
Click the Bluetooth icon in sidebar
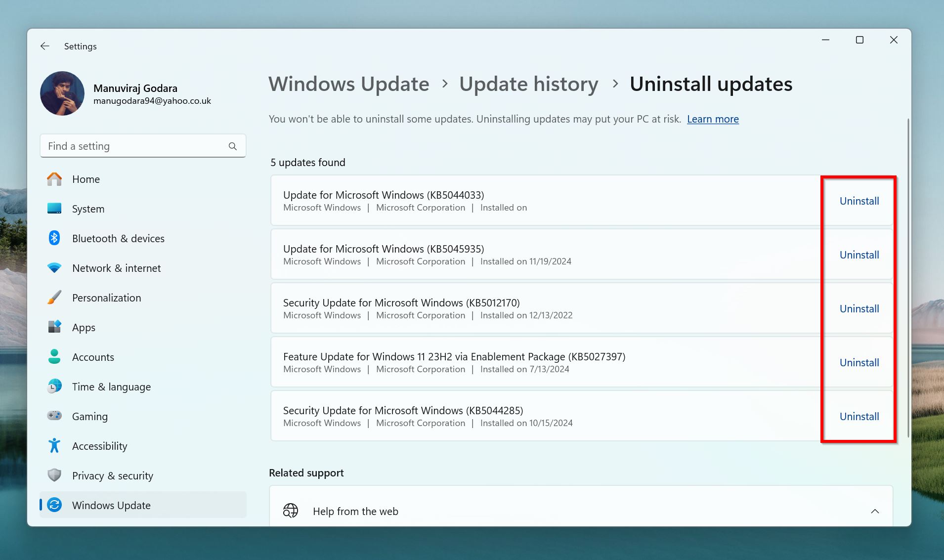[54, 238]
